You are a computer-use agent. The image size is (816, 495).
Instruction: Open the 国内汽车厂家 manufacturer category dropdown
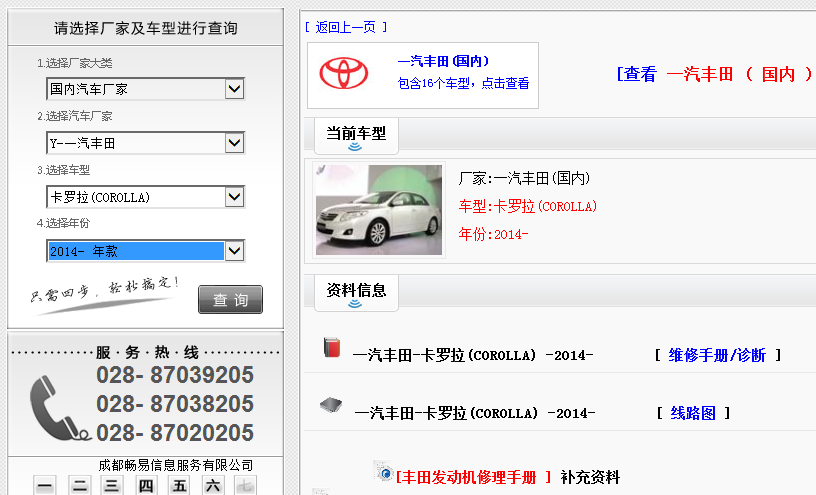(x=145, y=89)
